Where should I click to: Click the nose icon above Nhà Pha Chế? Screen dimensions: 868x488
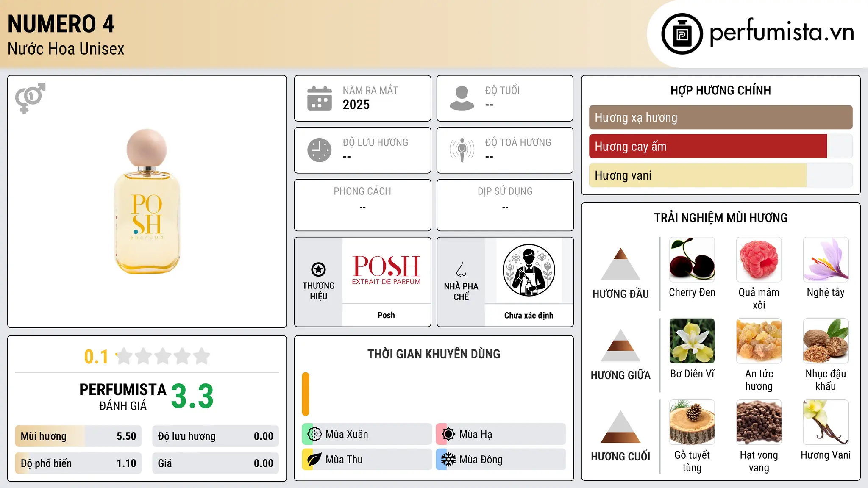point(461,269)
